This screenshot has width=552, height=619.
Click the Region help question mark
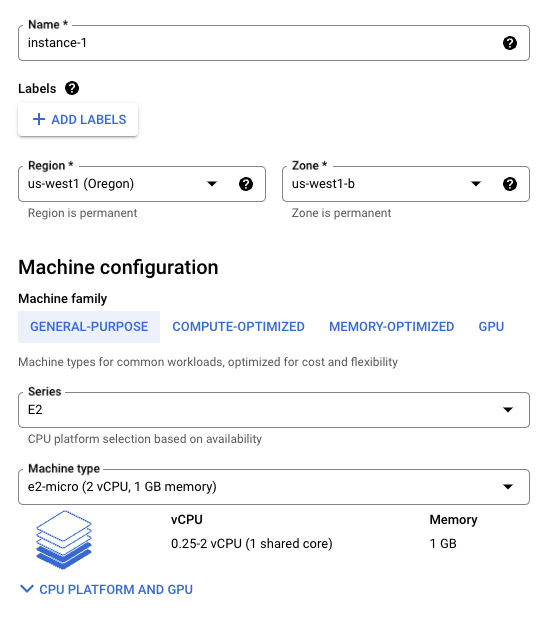point(246,184)
